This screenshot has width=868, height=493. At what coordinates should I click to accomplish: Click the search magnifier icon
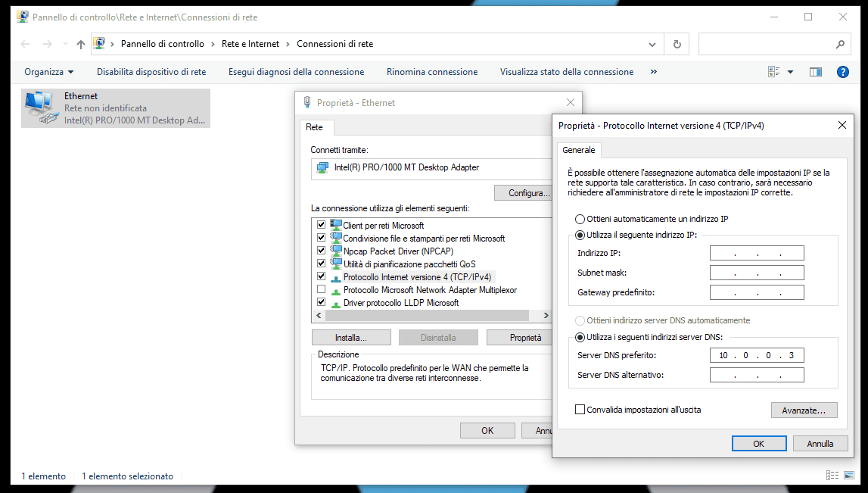(840, 44)
